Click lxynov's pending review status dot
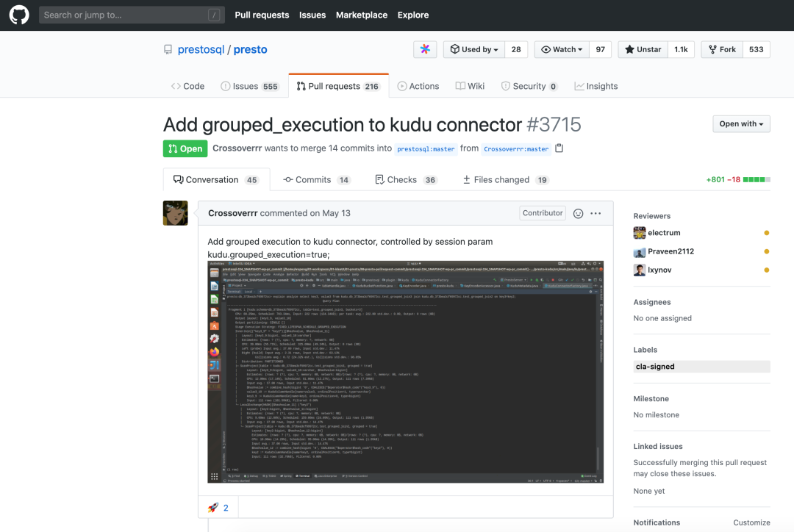This screenshot has height=532, width=794. click(x=767, y=270)
